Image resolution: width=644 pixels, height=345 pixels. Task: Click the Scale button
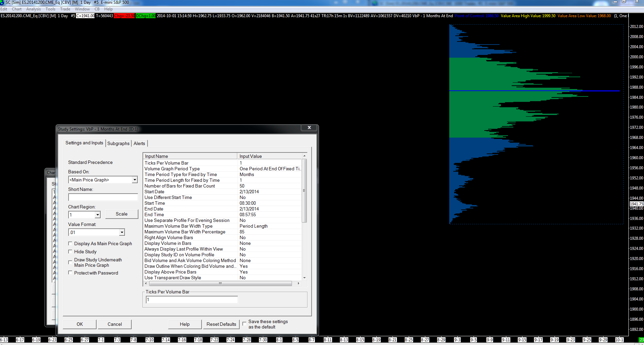coord(122,214)
